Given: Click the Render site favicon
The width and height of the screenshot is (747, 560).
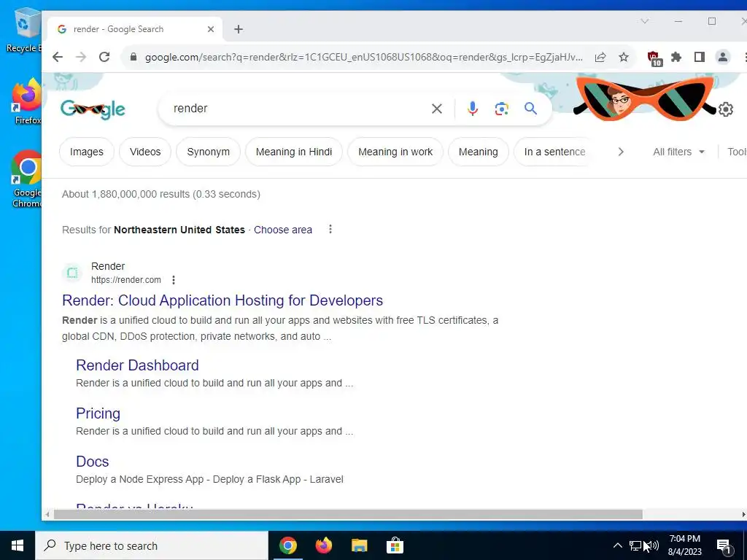Looking at the screenshot, I should tap(72, 273).
